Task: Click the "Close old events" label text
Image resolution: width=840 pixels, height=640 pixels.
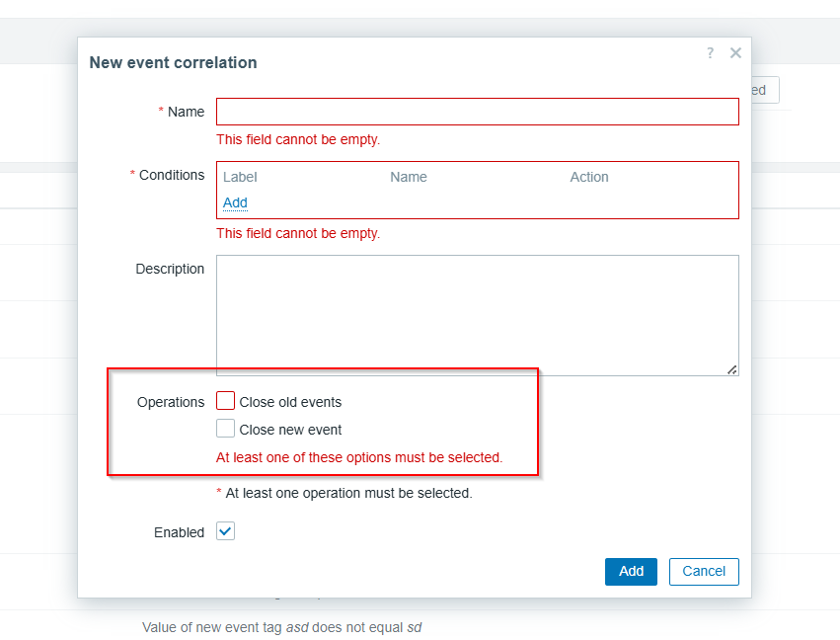Action: (x=290, y=402)
